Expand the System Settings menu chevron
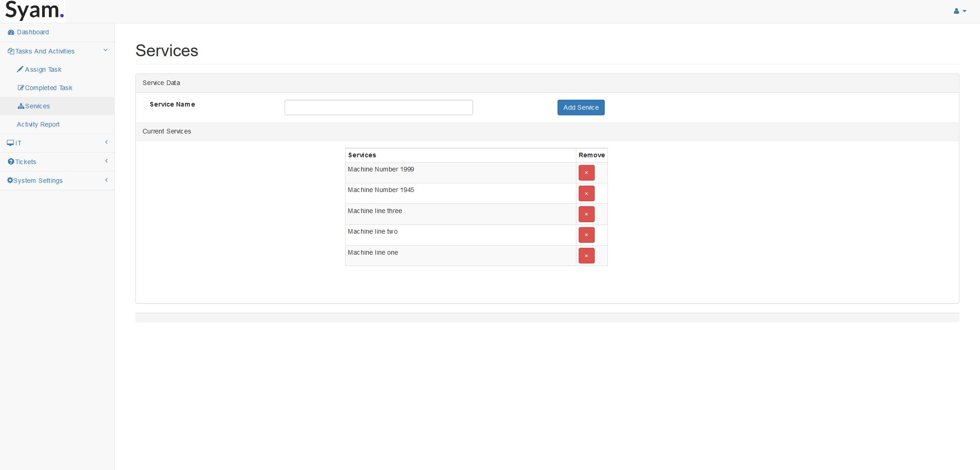 coord(107,180)
